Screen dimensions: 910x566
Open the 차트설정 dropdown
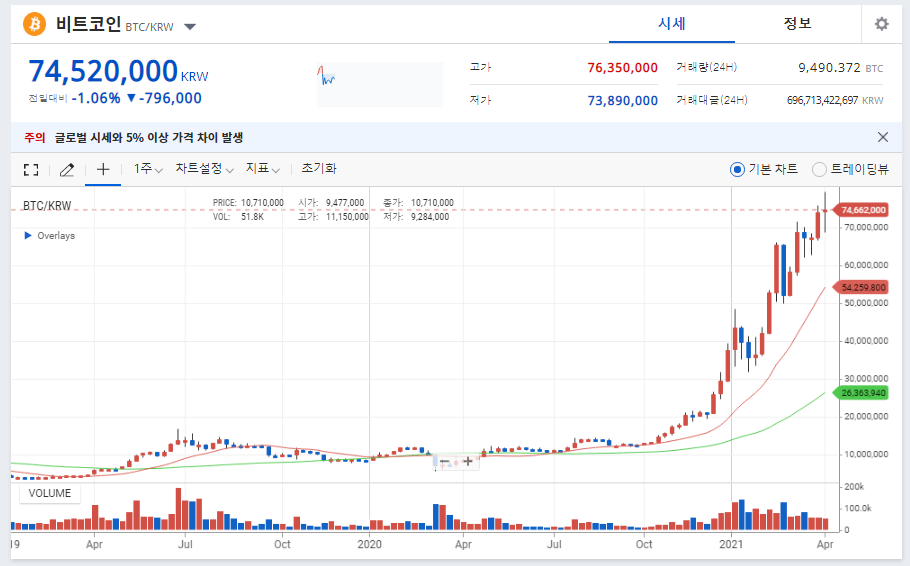tap(204, 169)
